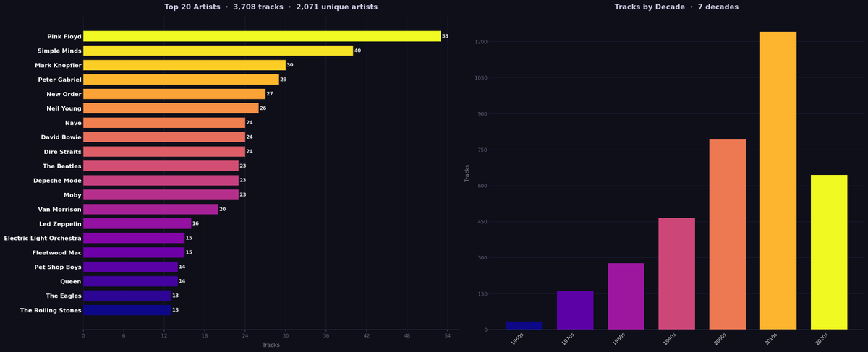Click the 'The Beatles' artist label
Screen dimensions: 868x352
62,166
